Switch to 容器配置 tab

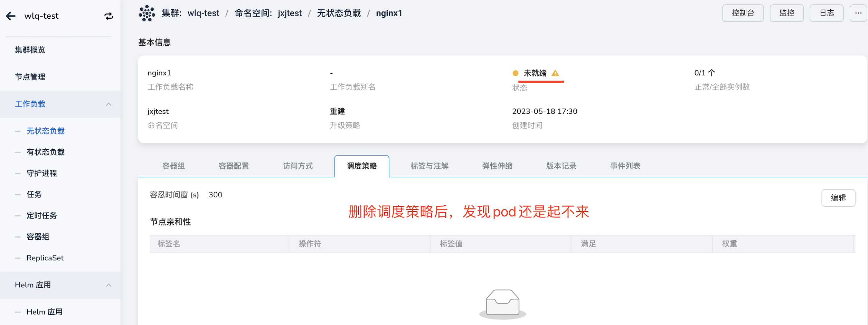234,166
